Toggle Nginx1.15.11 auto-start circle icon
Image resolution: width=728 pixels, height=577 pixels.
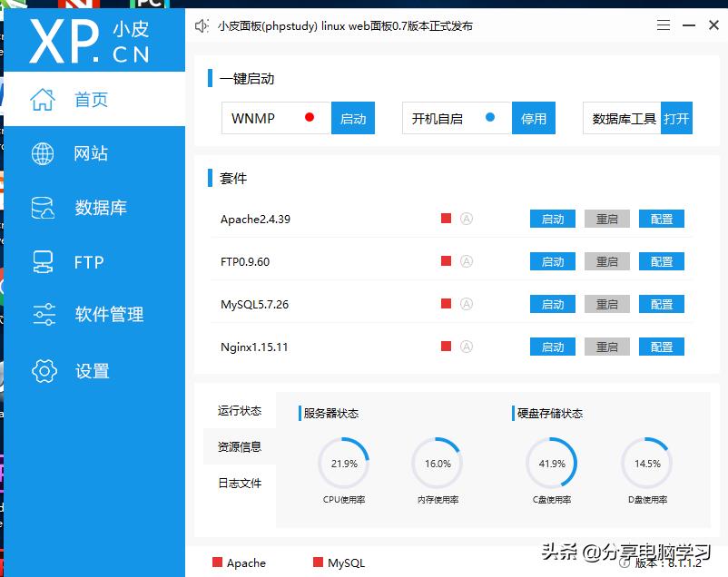tap(467, 347)
